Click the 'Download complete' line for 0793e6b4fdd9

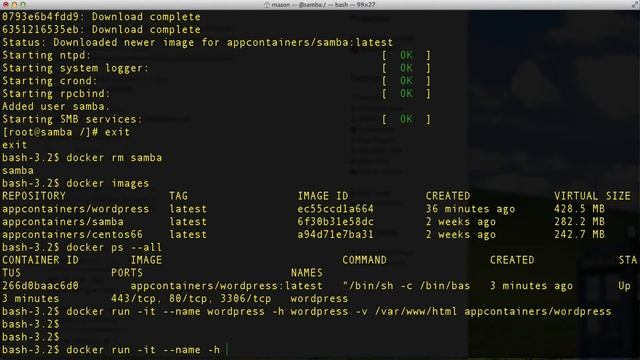pyautogui.click(x=101, y=17)
